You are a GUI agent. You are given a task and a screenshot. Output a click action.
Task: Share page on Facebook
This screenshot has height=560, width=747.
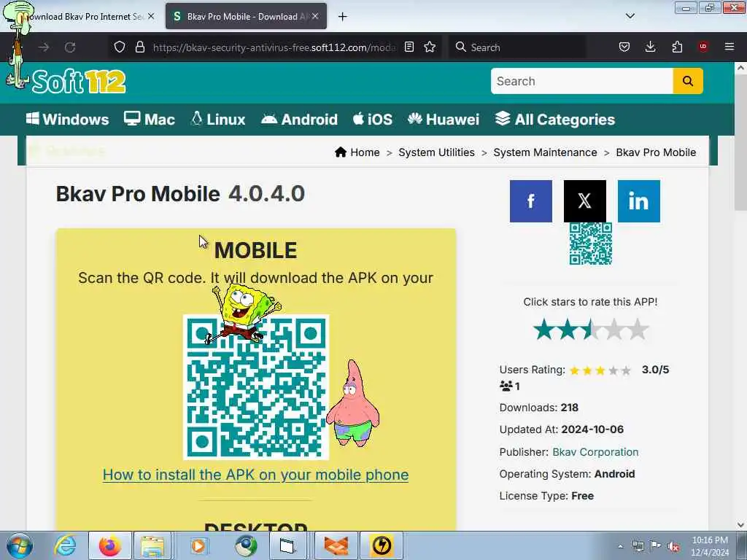click(x=531, y=201)
